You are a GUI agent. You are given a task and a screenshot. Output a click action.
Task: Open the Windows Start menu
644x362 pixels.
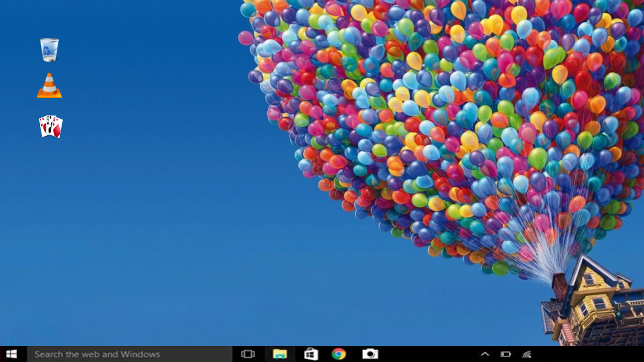click(x=12, y=354)
